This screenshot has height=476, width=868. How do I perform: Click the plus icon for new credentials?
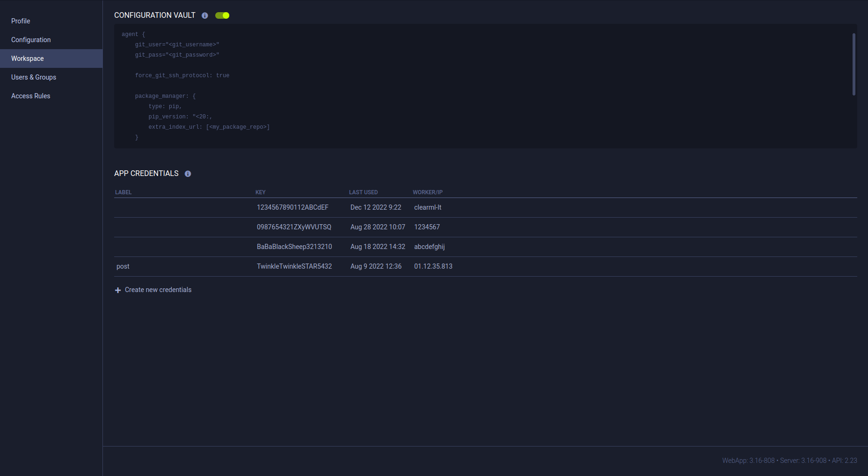118,290
